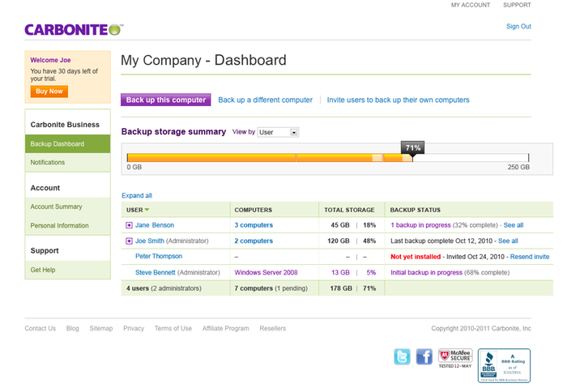The width and height of the screenshot is (563, 392).
Task: Open the Facebook icon in the footer
Action: click(x=424, y=356)
